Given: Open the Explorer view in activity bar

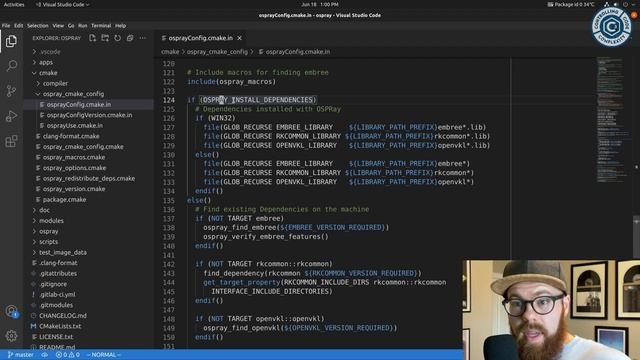Looking at the screenshot, I should (x=11, y=41).
